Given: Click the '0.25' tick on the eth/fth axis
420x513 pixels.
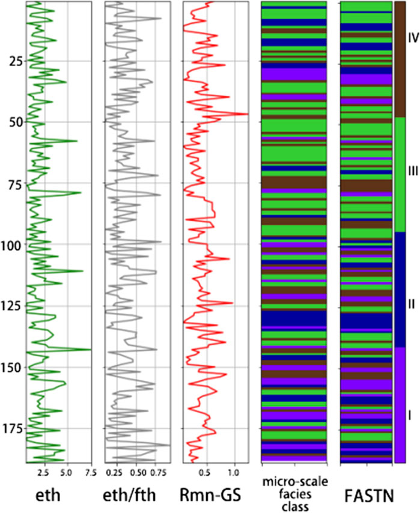Looking at the screenshot, I should pyautogui.click(x=115, y=472).
